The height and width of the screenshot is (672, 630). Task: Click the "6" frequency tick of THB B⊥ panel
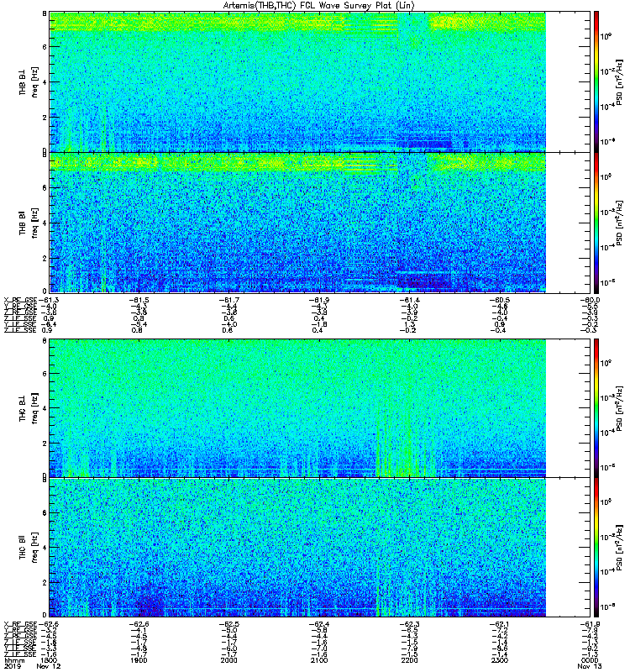(45, 47)
